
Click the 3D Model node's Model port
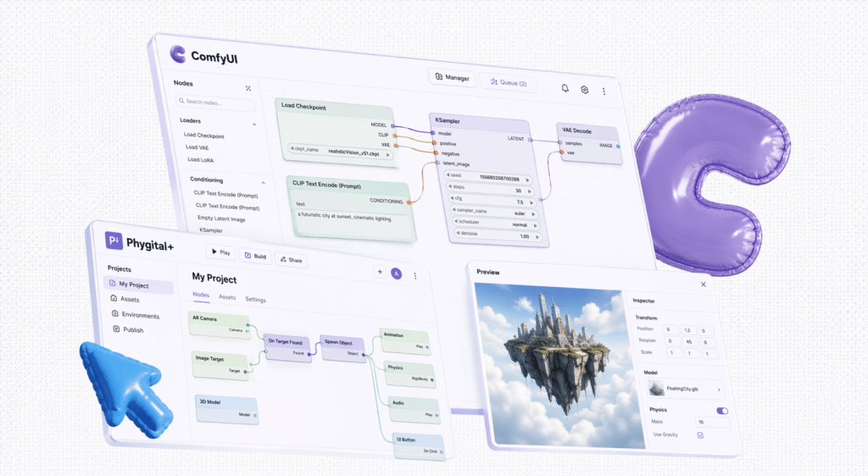pos(255,415)
